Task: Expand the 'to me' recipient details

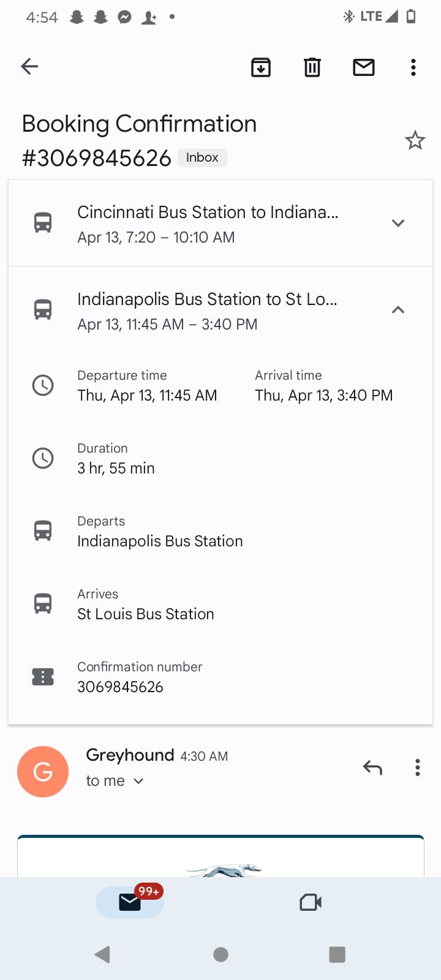Action: (115, 781)
